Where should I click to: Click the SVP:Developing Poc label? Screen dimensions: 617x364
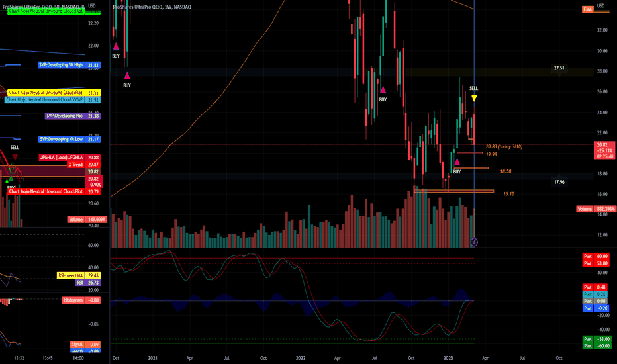65,116
